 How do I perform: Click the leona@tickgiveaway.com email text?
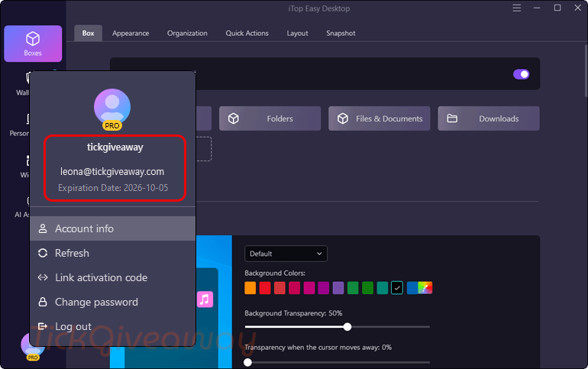pyautogui.click(x=112, y=172)
